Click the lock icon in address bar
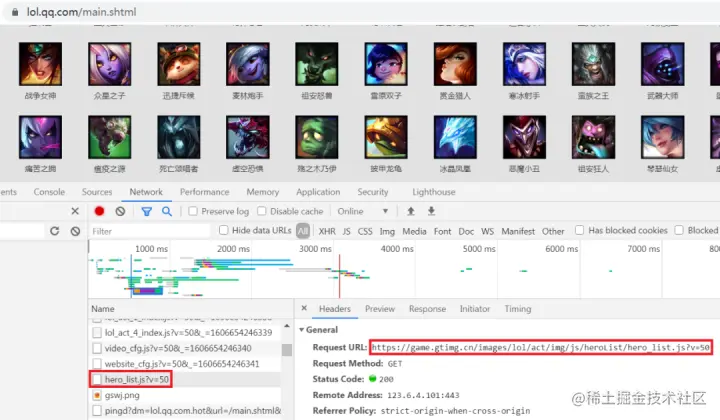 point(15,12)
